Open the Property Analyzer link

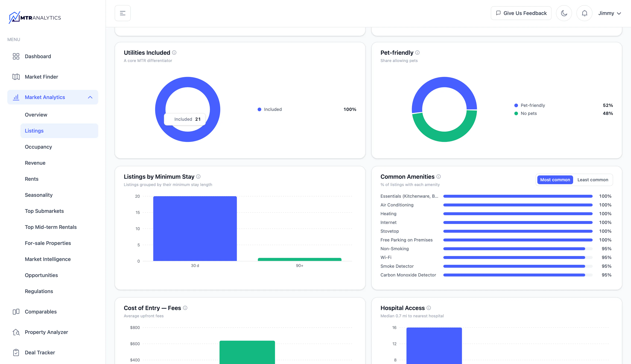46,332
